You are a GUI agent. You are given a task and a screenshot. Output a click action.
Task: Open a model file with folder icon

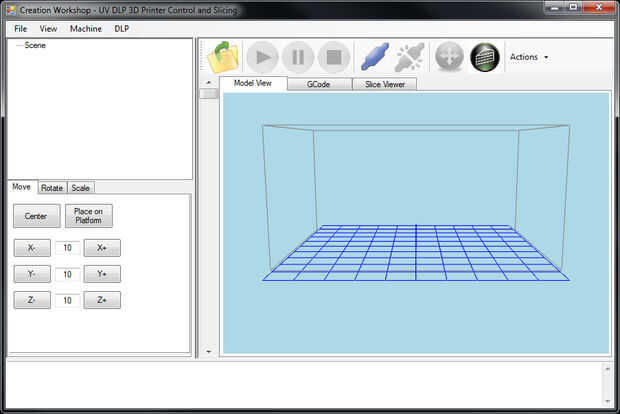coord(223,57)
